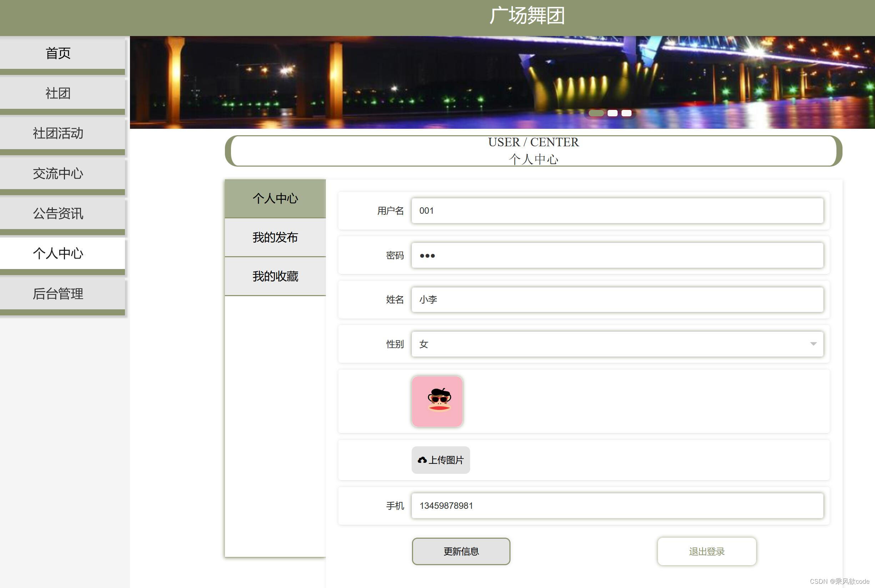Viewport: 875px width, 588px height.
Task: Select the second carousel indicator dot
Action: pos(613,113)
